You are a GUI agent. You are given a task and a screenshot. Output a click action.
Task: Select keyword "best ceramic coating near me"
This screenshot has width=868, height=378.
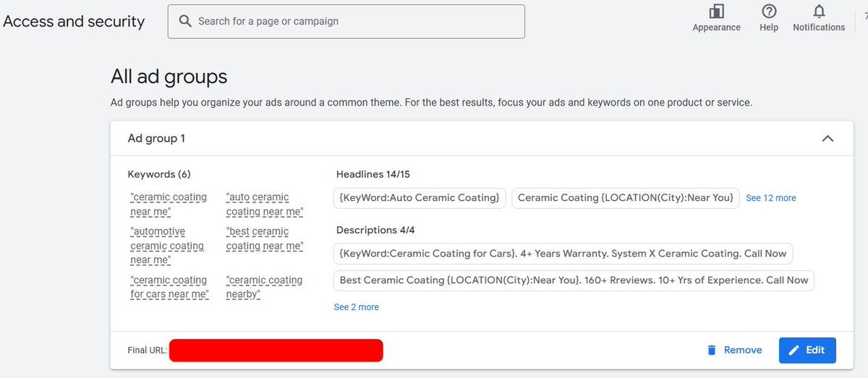click(x=265, y=239)
